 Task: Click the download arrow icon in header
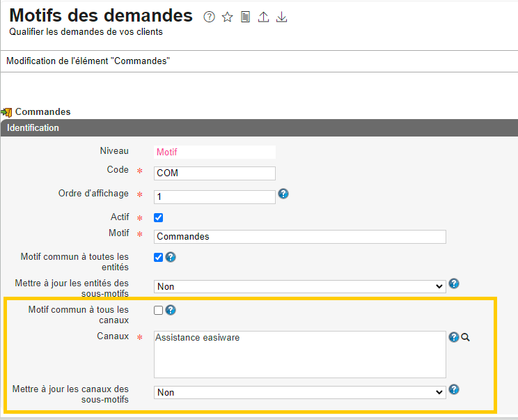click(281, 17)
